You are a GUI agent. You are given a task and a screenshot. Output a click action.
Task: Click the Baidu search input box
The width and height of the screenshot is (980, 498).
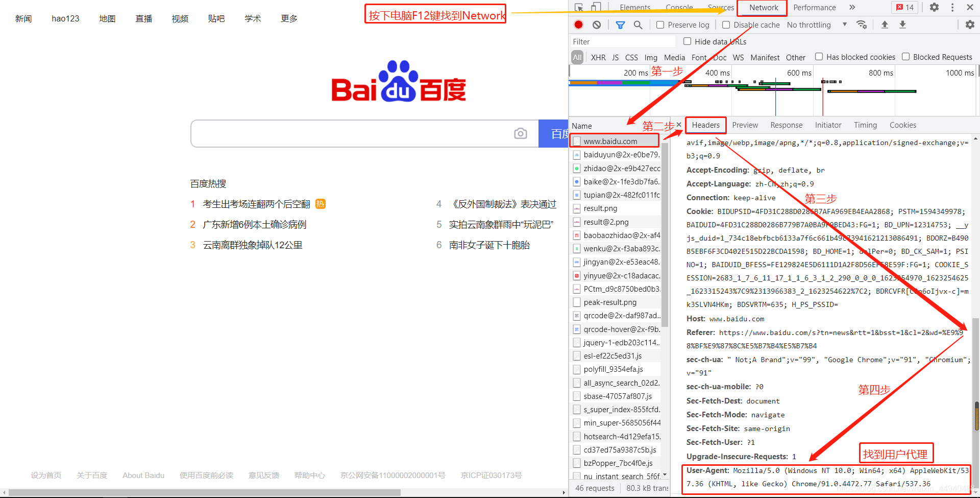(x=352, y=133)
